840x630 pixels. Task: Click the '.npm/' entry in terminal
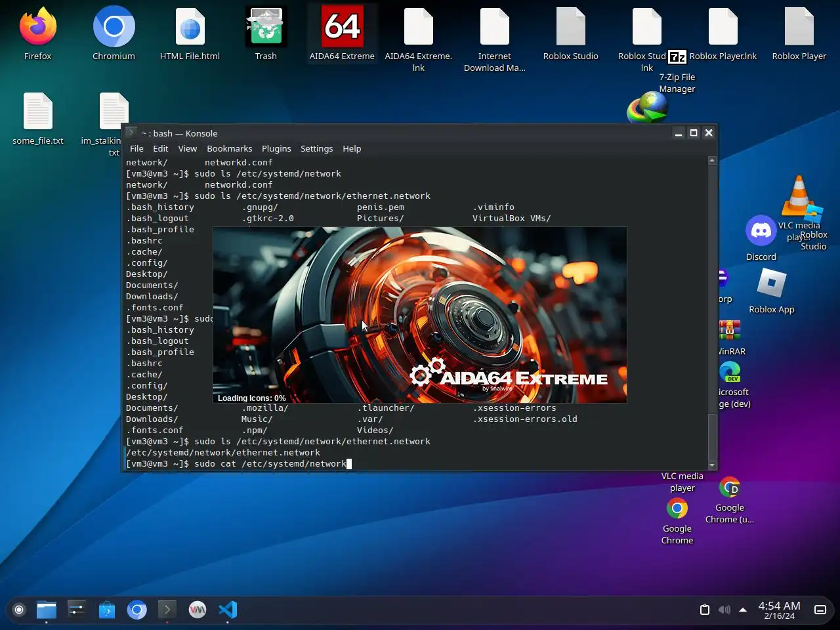click(255, 430)
